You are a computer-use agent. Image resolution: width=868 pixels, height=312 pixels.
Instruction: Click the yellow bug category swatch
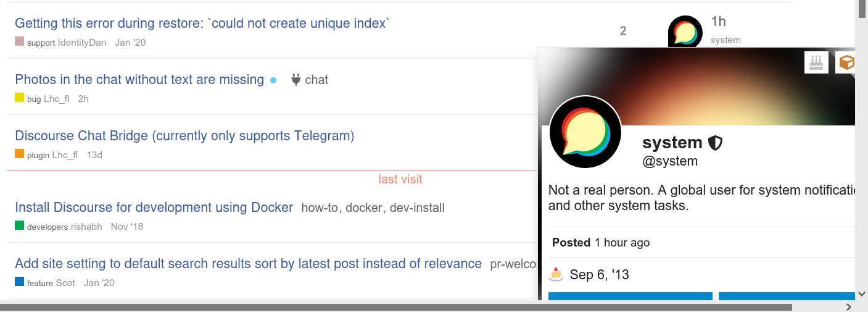(x=20, y=98)
